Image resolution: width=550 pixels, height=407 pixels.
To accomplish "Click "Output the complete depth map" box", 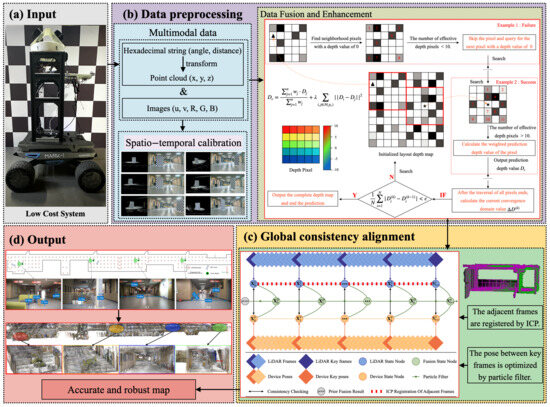I will pyautogui.click(x=303, y=199).
